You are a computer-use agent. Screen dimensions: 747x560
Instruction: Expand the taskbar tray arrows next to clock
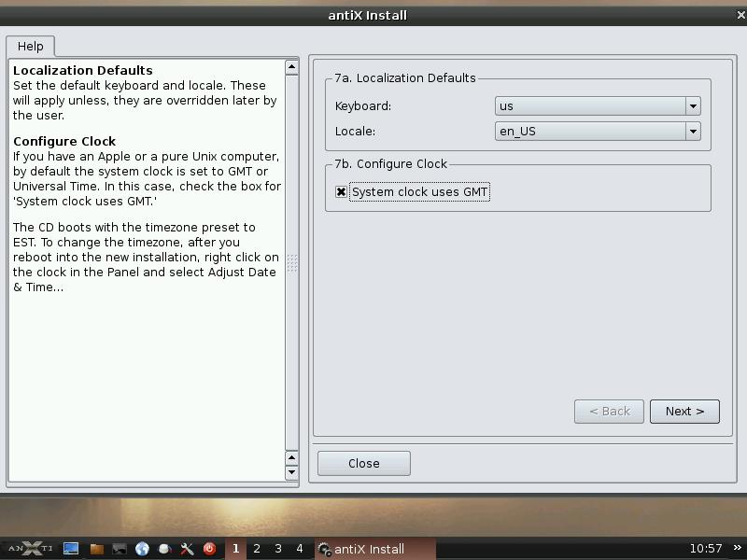pyautogui.click(x=737, y=548)
